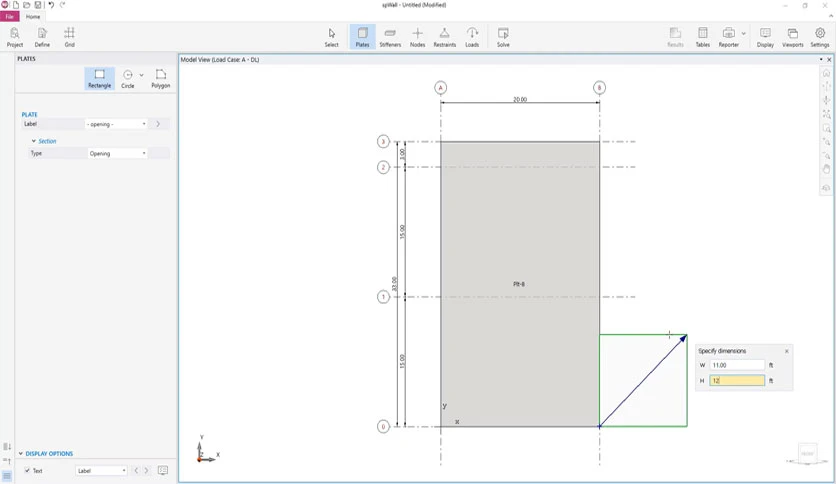This screenshot has height=484, width=836.
Task: Click the New file icon in the title bar
Action: pos(16,5)
